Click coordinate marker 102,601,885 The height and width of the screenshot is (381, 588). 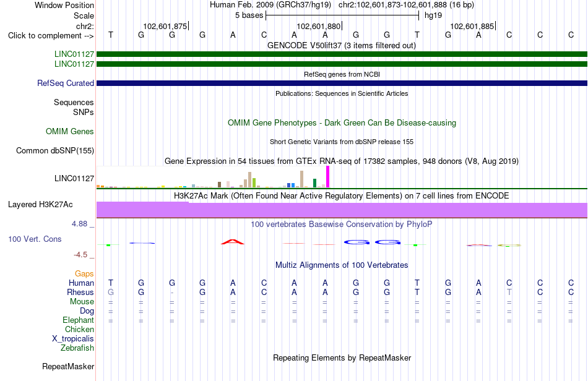pos(472,26)
